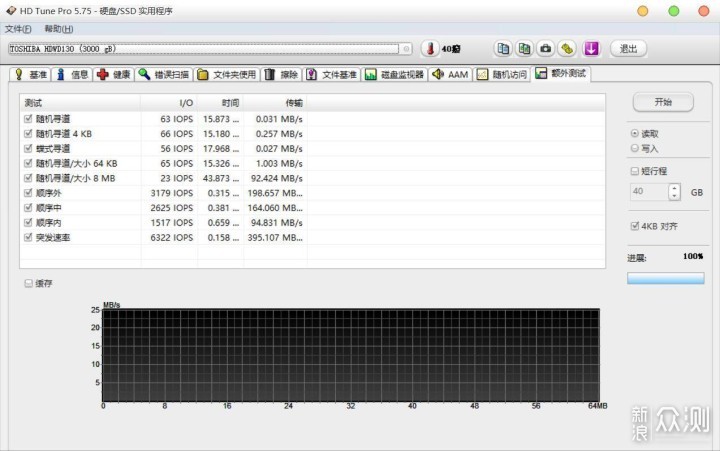Screen dimensions: 720x451
Task: Select the 读取 read radio button
Action: click(x=635, y=133)
